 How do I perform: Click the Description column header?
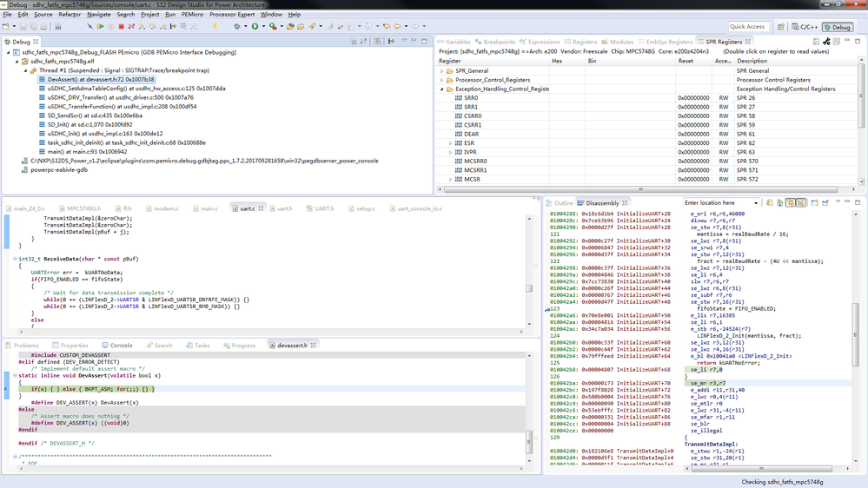point(796,61)
